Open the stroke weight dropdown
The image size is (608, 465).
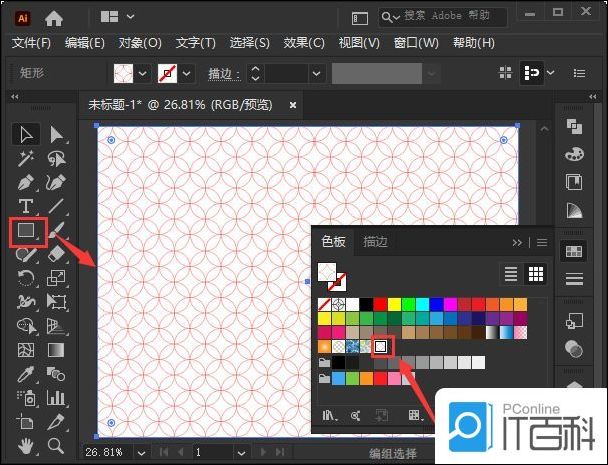(316, 73)
